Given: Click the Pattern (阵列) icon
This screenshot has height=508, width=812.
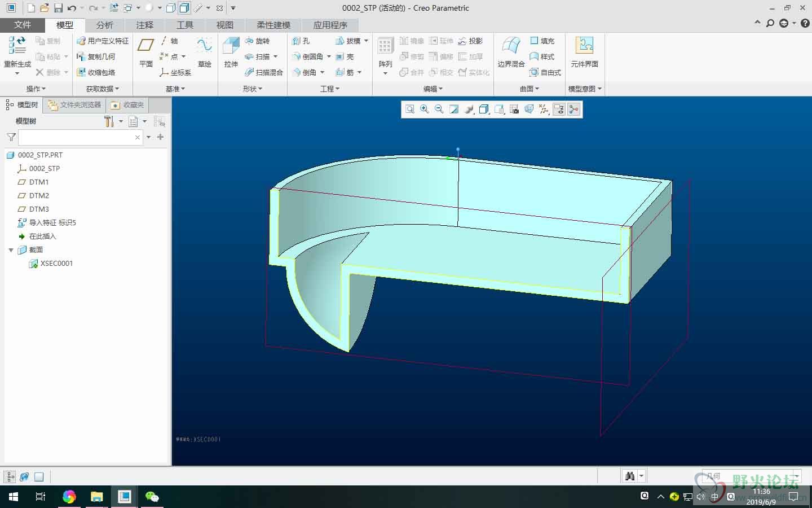Looking at the screenshot, I should (x=385, y=46).
